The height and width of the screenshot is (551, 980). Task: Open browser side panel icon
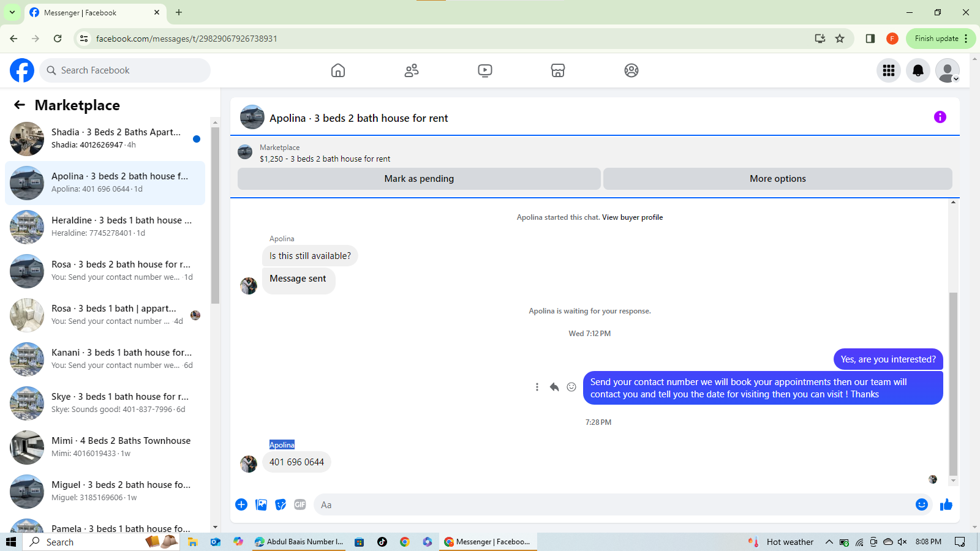tap(870, 39)
